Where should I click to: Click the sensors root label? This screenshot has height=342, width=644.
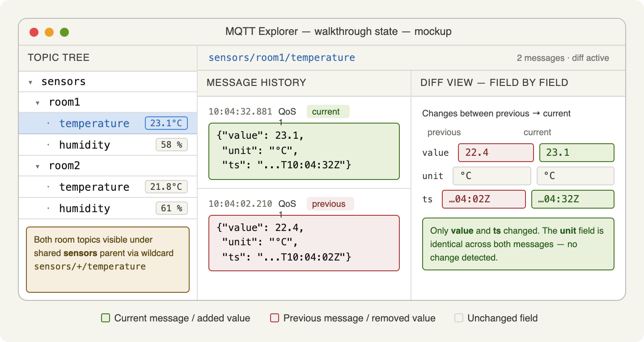[64, 82]
